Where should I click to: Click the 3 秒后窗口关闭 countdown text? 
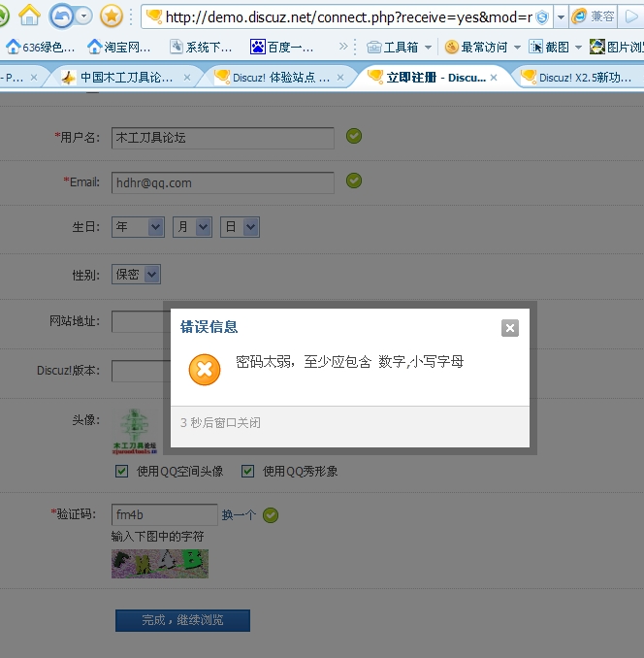220,422
